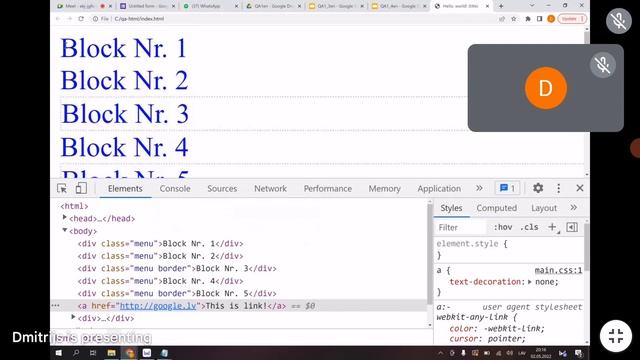Expand the head node in the DOM tree
Viewport: 640px width, 360px height.
[64, 218]
